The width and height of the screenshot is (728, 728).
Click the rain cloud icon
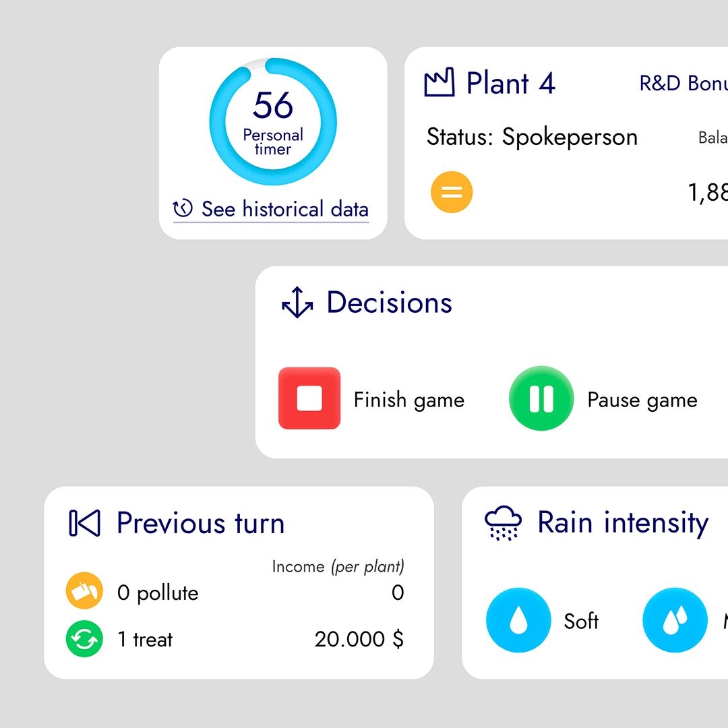(504, 523)
